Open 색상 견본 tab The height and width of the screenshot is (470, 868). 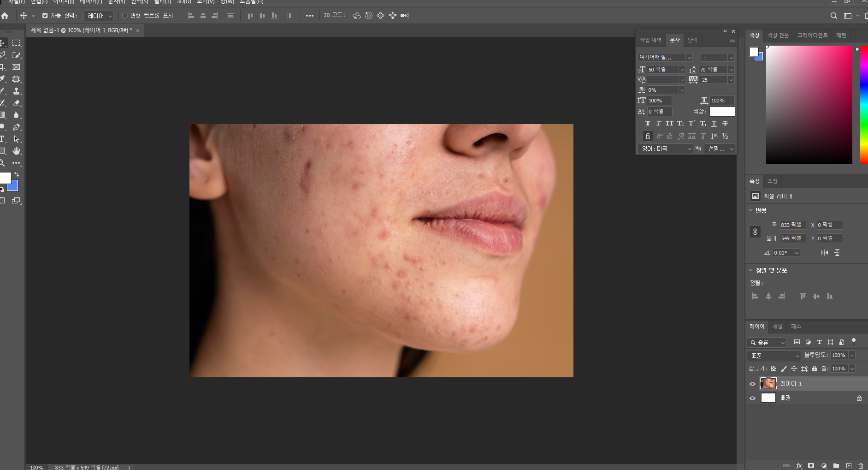pyautogui.click(x=778, y=36)
